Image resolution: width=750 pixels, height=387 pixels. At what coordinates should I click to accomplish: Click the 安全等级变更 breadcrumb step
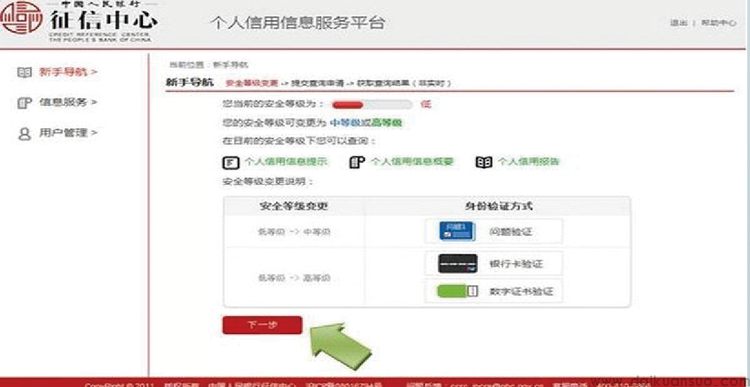[251, 83]
